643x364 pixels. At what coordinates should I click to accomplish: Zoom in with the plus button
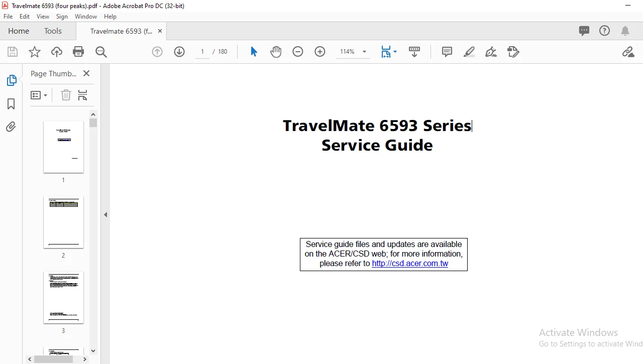pyautogui.click(x=320, y=52)
